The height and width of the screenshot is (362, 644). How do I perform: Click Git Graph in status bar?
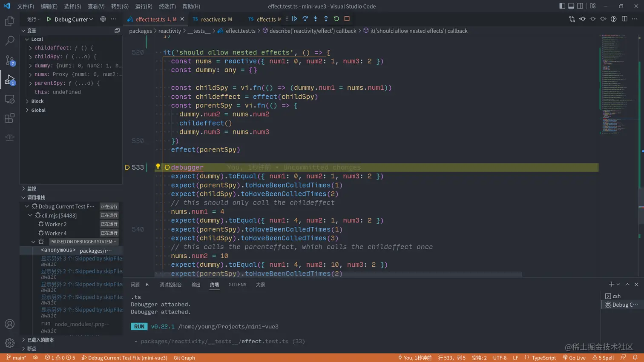point(184,358)
